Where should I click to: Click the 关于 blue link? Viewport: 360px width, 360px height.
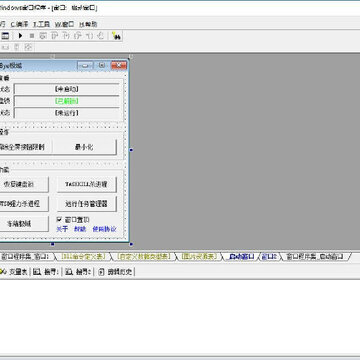pos(62,229)
